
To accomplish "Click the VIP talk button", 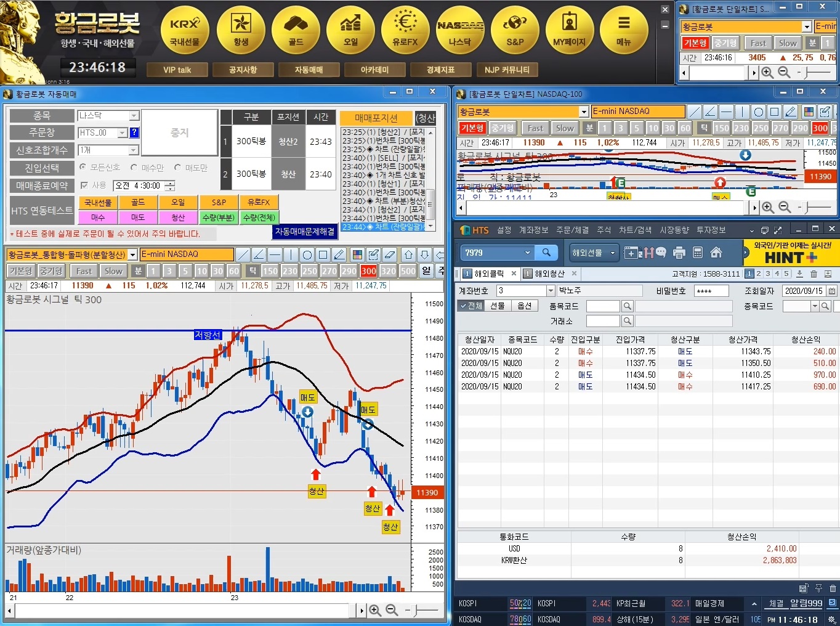I will (177, 70).
